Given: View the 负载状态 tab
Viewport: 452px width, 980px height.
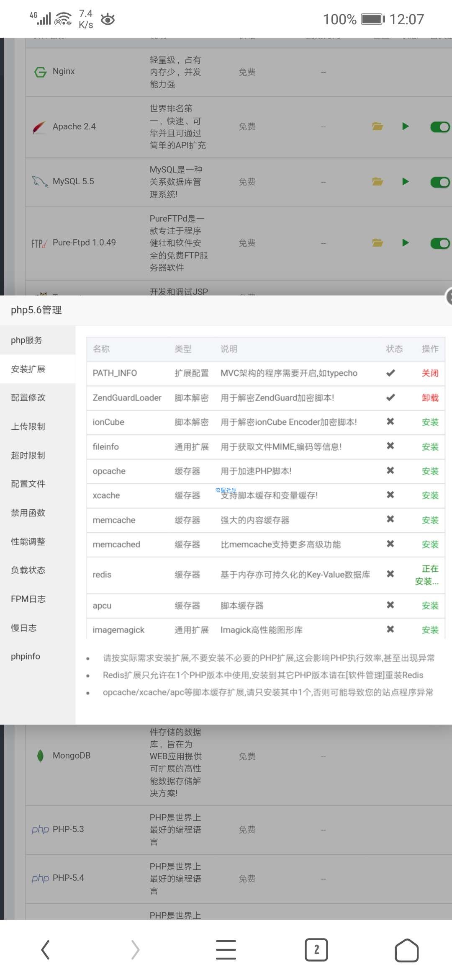Looking at the screenshot, I should 38,570.
